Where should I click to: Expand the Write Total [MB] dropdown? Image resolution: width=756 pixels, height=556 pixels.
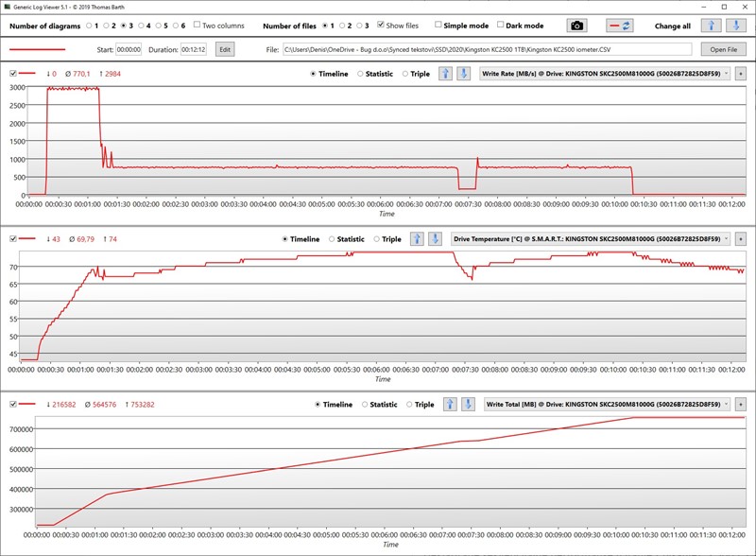coord(607,404)
